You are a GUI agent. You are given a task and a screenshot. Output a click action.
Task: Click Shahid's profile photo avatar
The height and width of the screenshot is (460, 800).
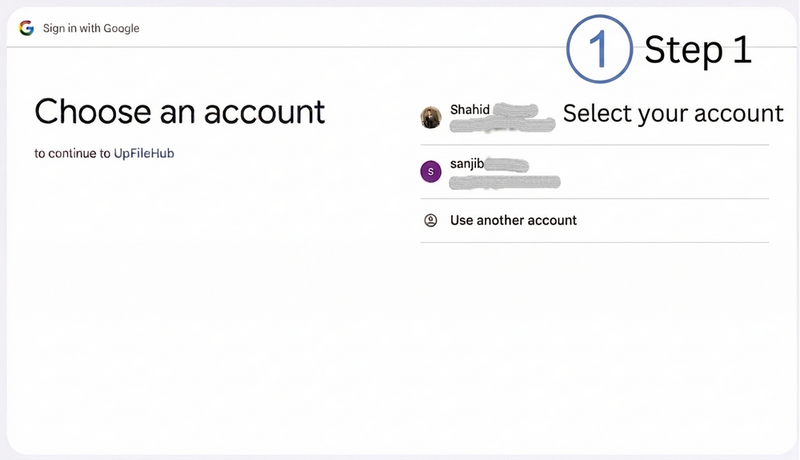[x=431, y=117]
